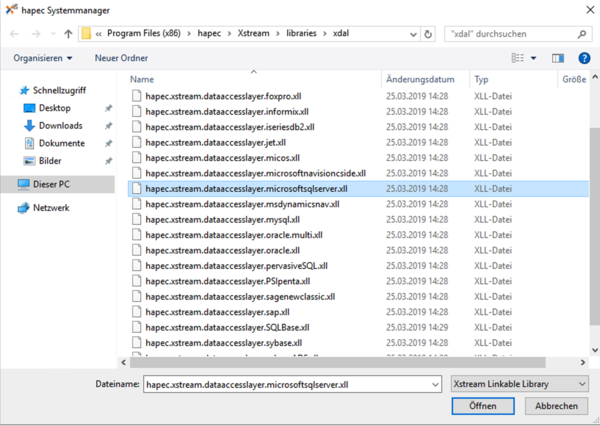
Task: Open help with the question mark
Action: coord(584,58)
